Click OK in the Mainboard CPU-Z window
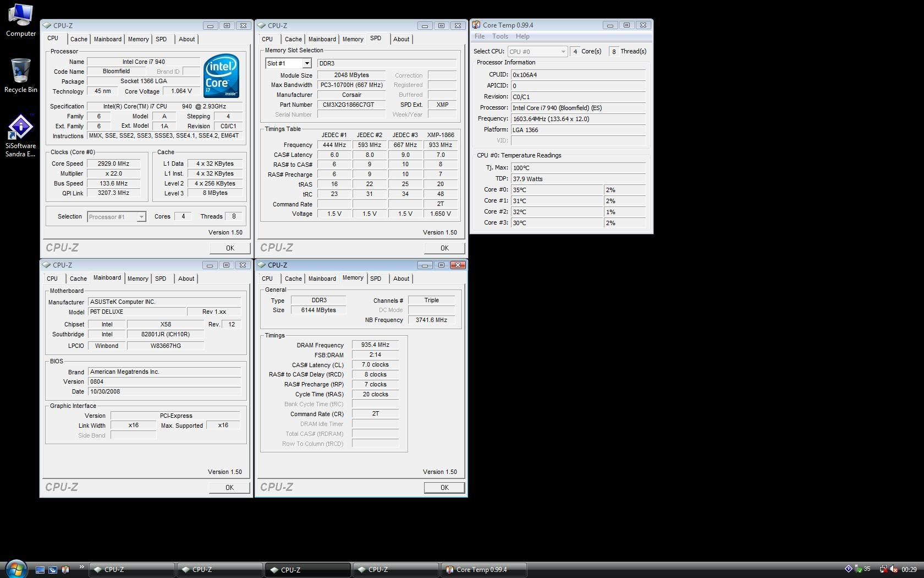924x578 pixels. point(229,488)
